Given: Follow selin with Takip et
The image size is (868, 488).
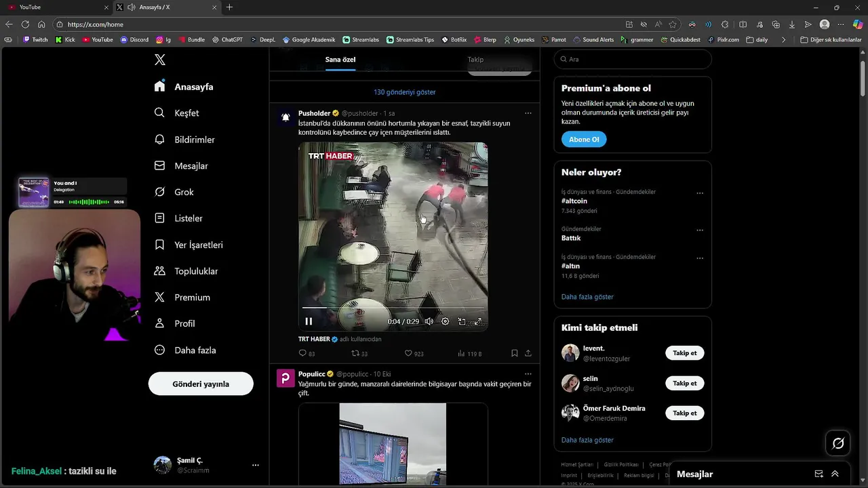Looking at the screenshot, I should pyautogui.click(x=685, y=383).
